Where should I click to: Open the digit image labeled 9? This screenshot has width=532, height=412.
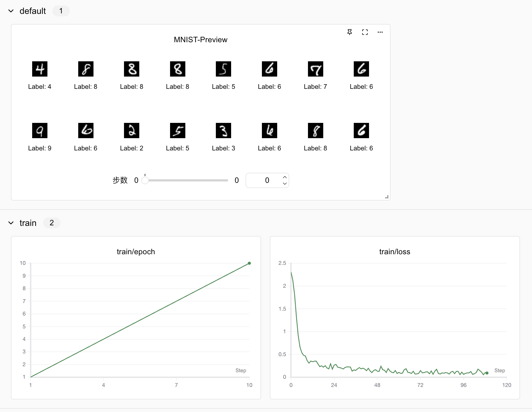pyautogui.click(x=40, y=131)
